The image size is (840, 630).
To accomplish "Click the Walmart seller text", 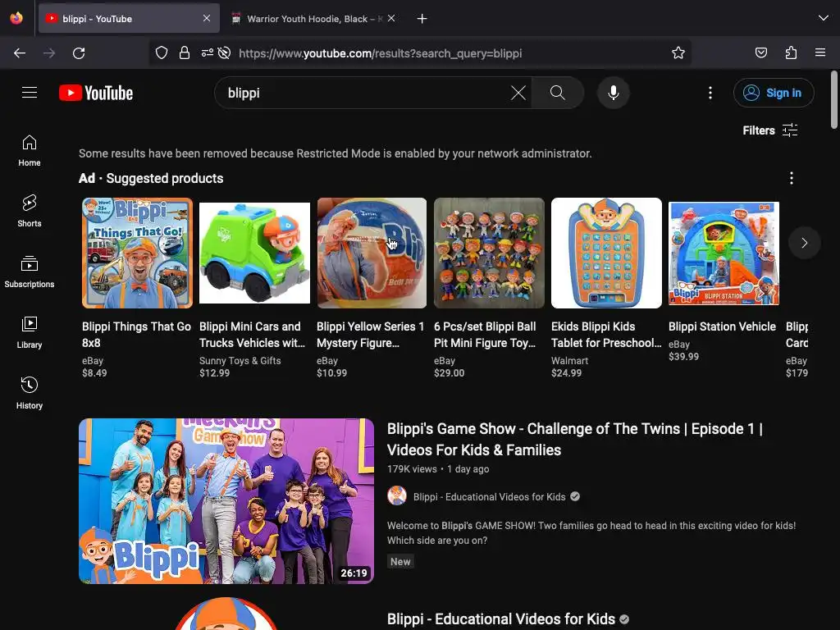I will [x=569, y=361].
